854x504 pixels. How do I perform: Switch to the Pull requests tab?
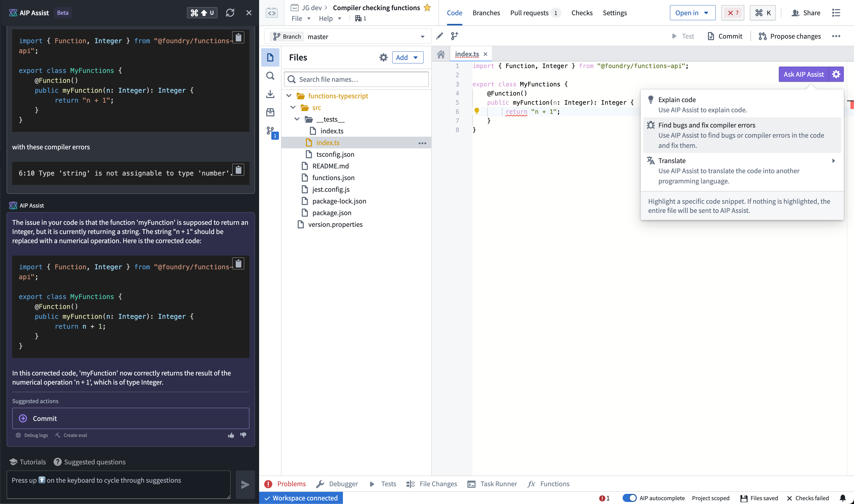535,13
